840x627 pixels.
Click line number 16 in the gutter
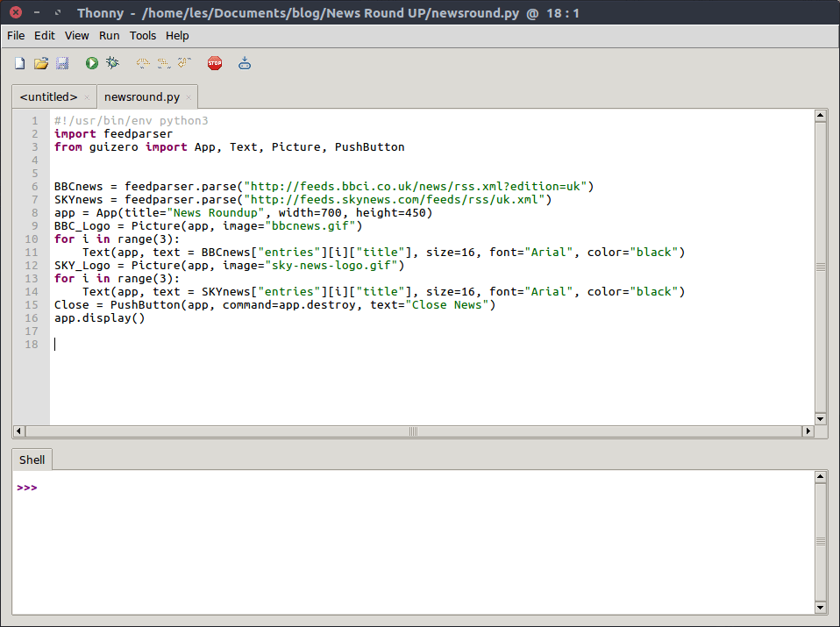point(32,317)
